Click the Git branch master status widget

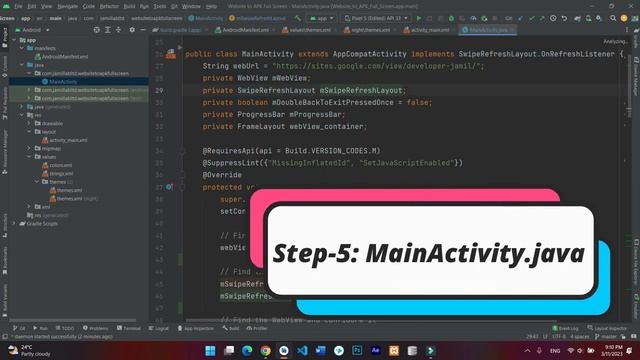[x=606, y=337]
